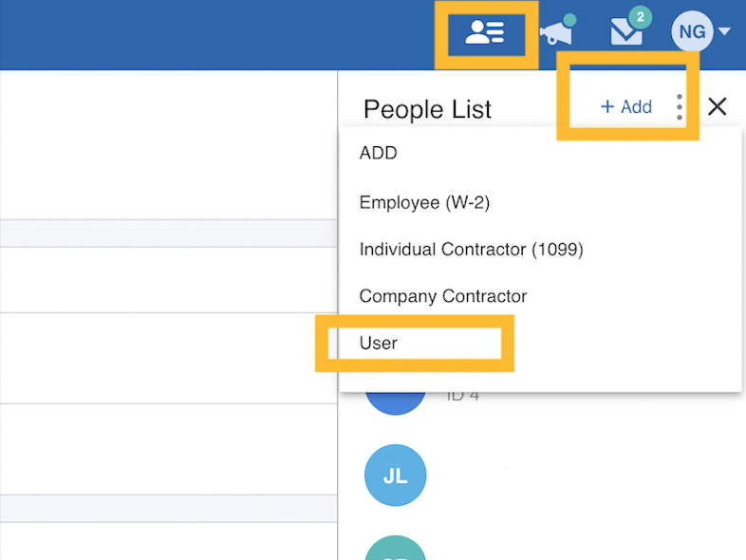Open the envelope inbox icon

tap(626, 33)
